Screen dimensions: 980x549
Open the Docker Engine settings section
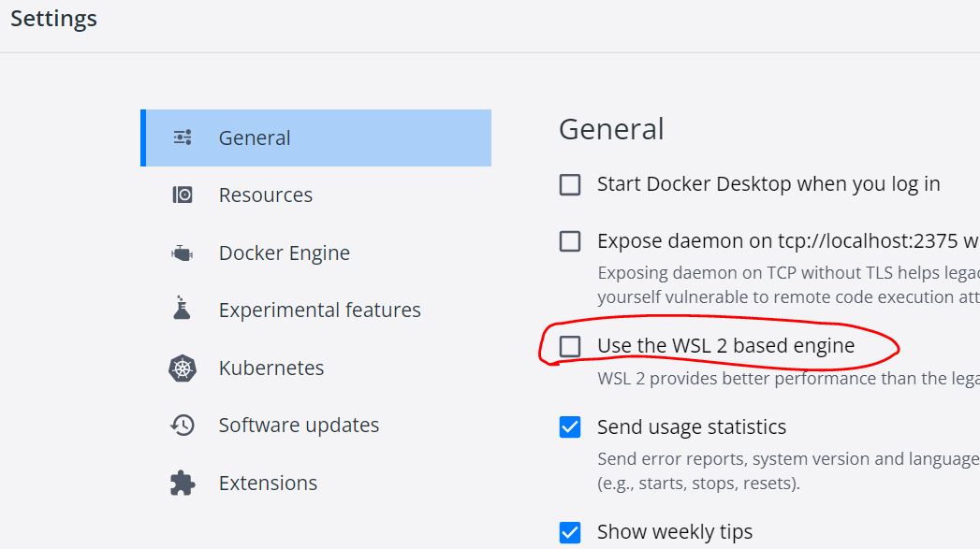pos(285,253)
